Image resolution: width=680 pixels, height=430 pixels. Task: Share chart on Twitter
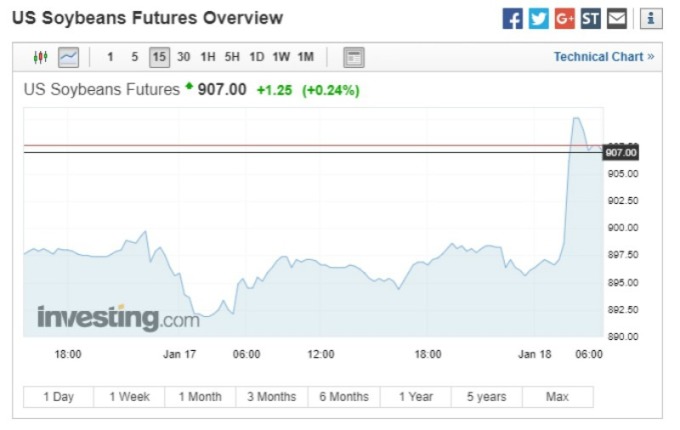(538, 19)
